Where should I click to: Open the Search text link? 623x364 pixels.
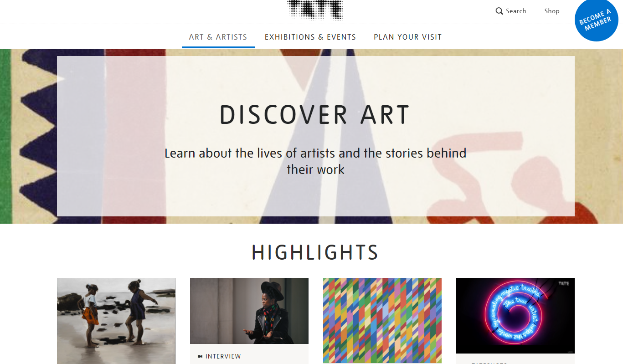516,11
